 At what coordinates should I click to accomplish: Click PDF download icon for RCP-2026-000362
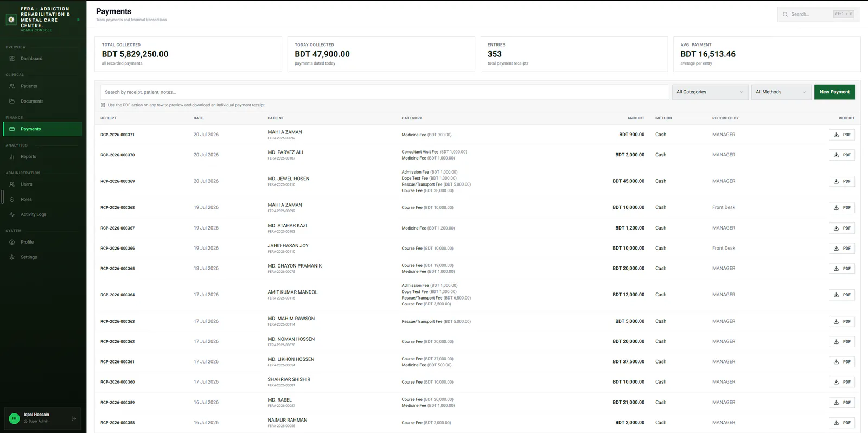click(836, 342)
